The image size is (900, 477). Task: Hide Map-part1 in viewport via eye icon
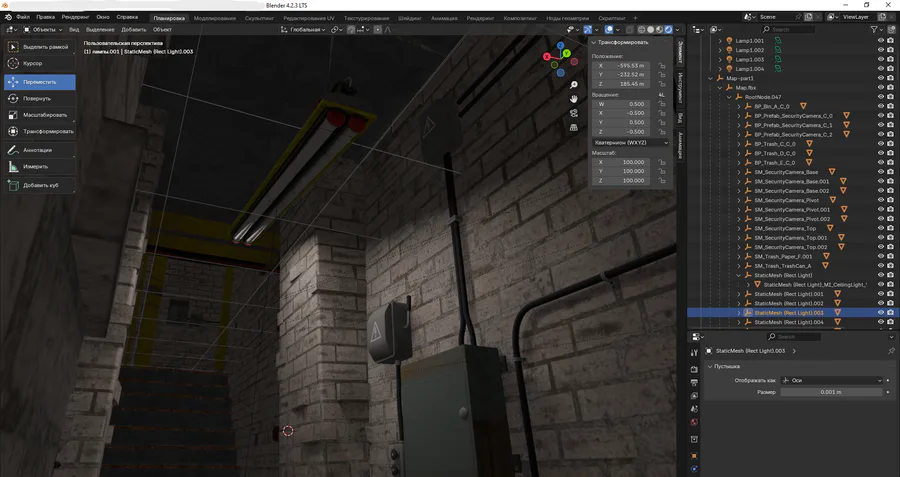(880, 78)
